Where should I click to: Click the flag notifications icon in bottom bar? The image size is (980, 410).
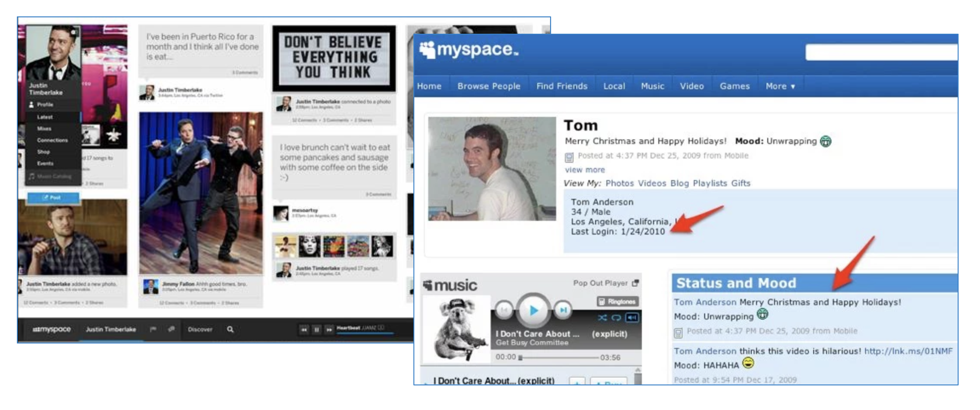click(153, 329)
